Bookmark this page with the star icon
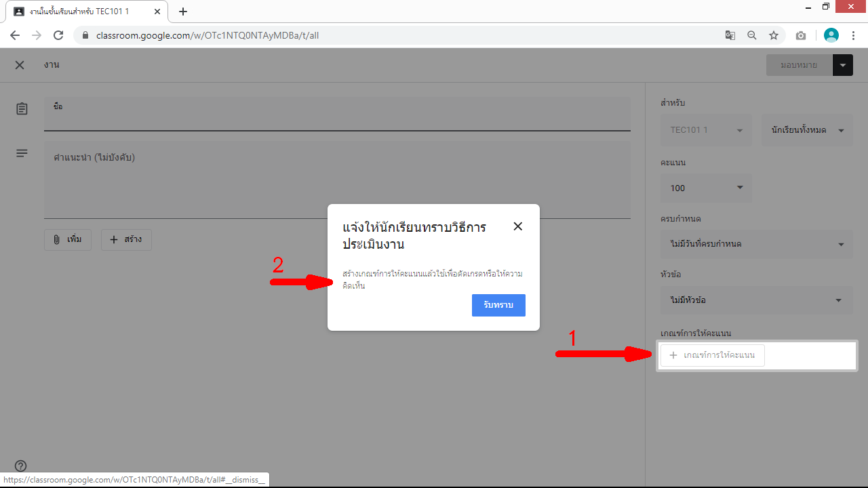 [774, 35]
